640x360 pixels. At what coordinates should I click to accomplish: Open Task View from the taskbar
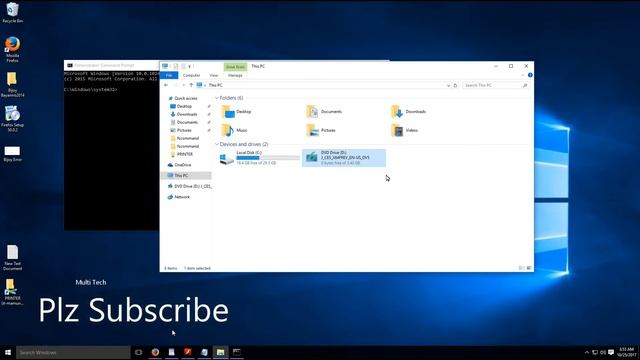tap(139, 352)
